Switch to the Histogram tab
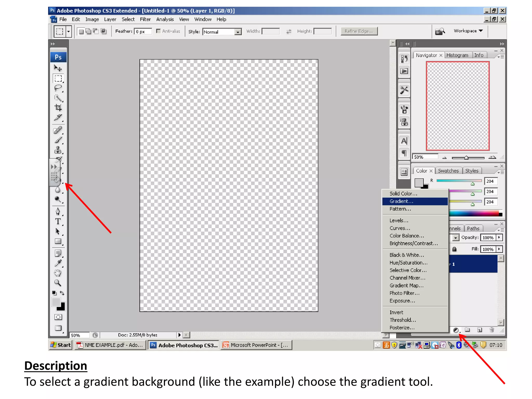 tap(457, 55)
